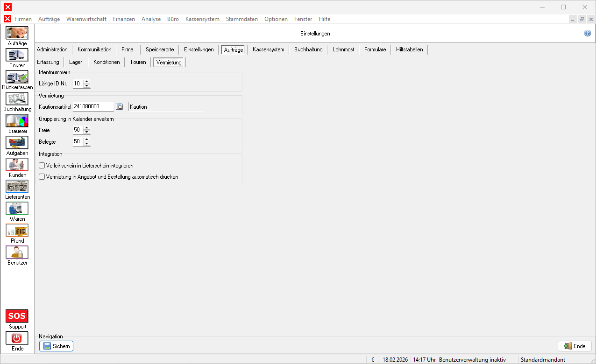
Task: Open the Kunden sidebar icon
Action: coord(17,165)
